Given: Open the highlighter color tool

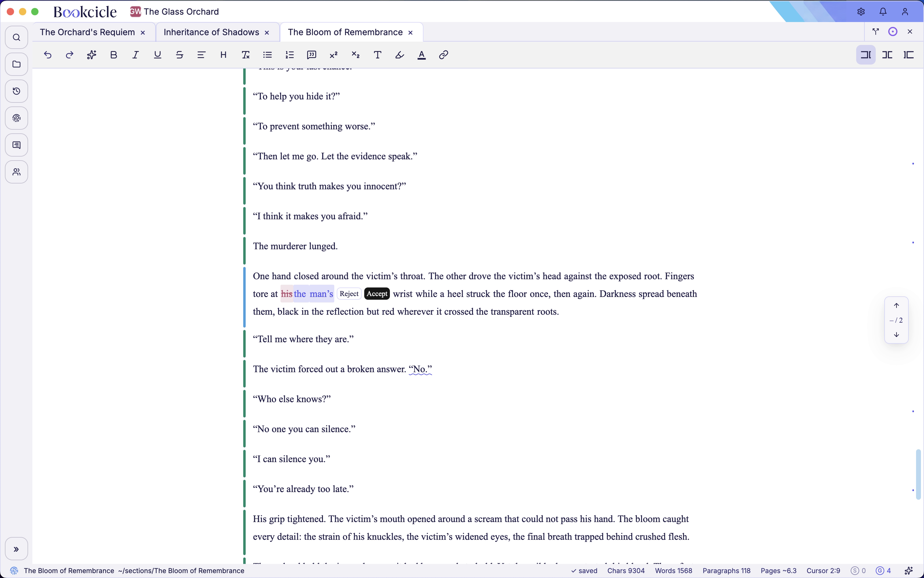Looking at the screenshot, I should pyautogui.click(x=400, y=55).
